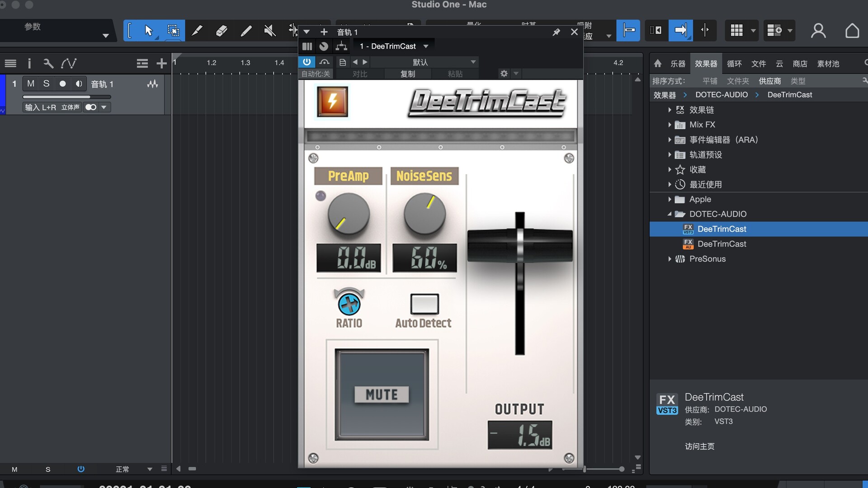Click the NoiseSens knob
This screenshot has width=868, height=488.
tap(425, 214)
